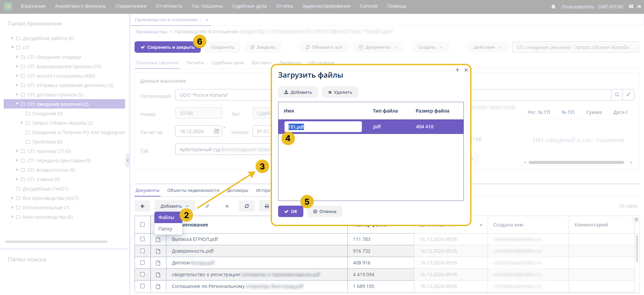The height and width of the screenshot is (295, 644).
Task: Open the Документы dropdown in toolbar
Action: pyautogui.click(x=378, y=47)
